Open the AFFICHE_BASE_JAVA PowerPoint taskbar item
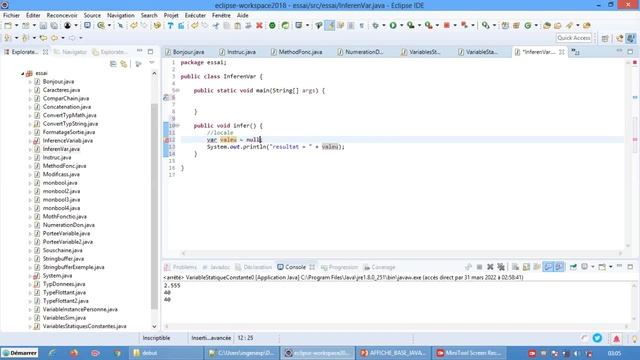Viewport: 640px width, 360px height. tap(394, 353)
